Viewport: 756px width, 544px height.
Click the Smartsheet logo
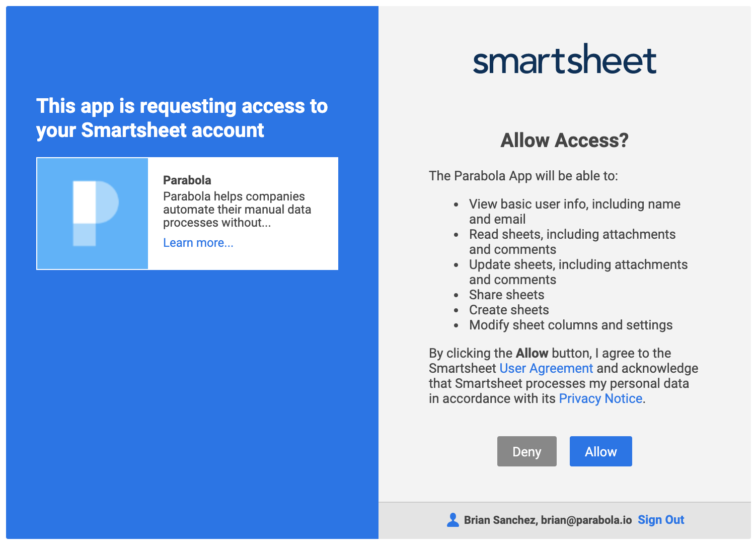tap(565, 59)
